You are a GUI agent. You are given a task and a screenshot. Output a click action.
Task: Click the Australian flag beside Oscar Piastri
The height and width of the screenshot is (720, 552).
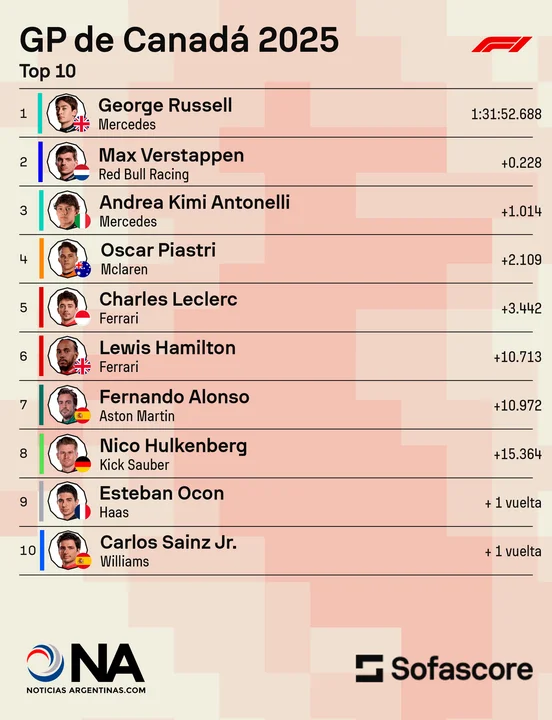[x=83, y=269]
